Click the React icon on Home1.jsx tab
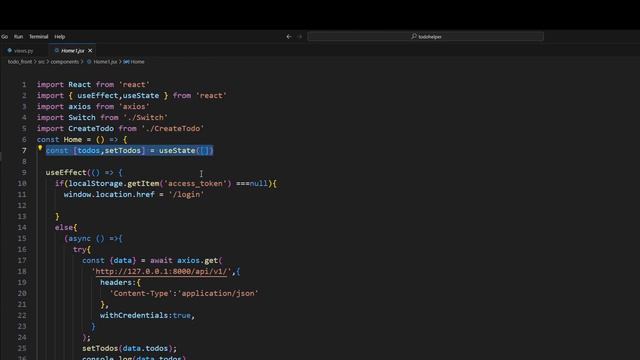This screenshot has width=640, height=360. 56,51
